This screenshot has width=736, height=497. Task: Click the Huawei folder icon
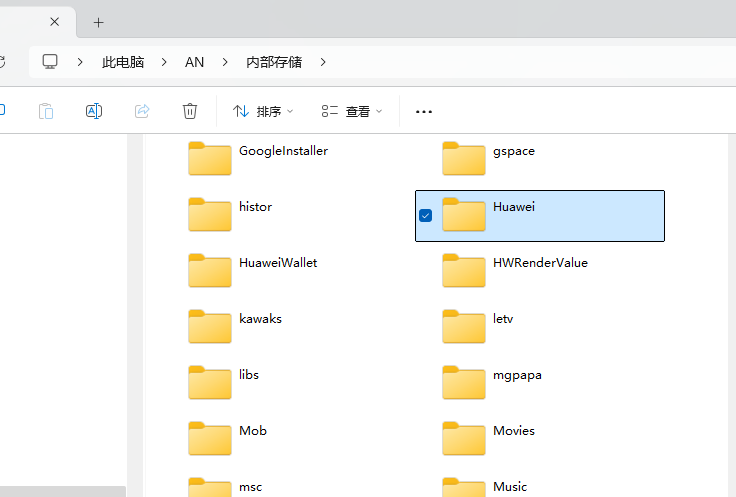[x=464, y=214]
